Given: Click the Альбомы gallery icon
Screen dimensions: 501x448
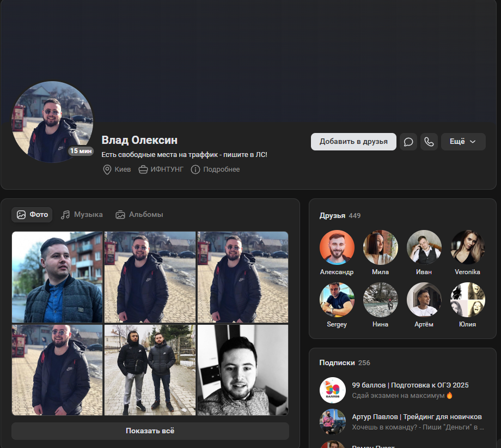Looking at the screenshot, I should click(x=120, y=215).
